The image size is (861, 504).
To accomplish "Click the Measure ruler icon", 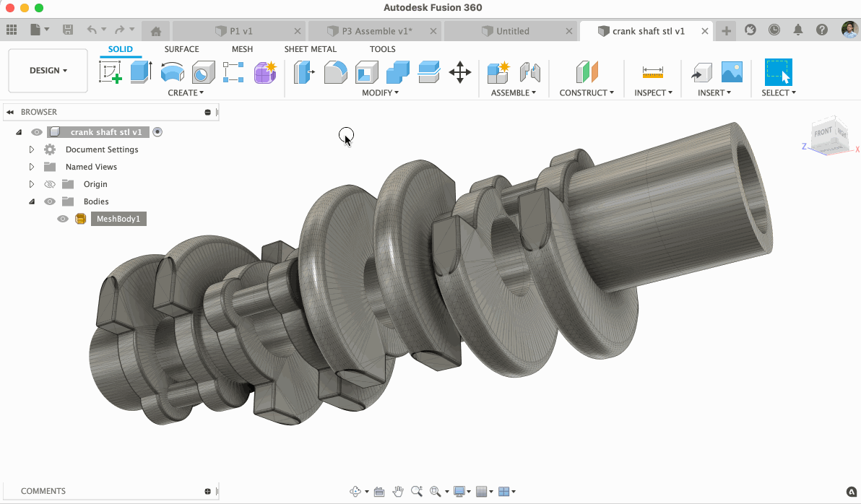I will tap(652, 72).
